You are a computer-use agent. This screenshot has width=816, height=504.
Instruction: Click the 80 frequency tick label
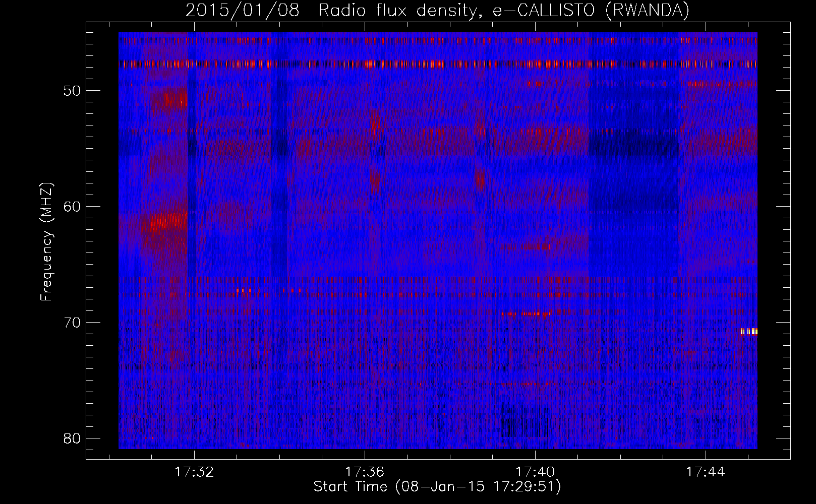pyautogui.click(x=72, y=438)
